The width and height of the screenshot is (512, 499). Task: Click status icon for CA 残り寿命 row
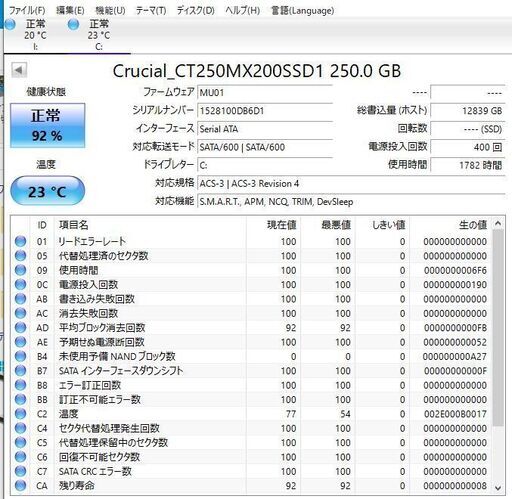pos(20,486)
